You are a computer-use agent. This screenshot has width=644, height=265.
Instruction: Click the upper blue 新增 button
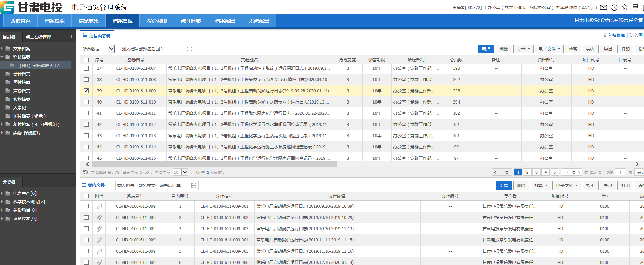[486, 49]
